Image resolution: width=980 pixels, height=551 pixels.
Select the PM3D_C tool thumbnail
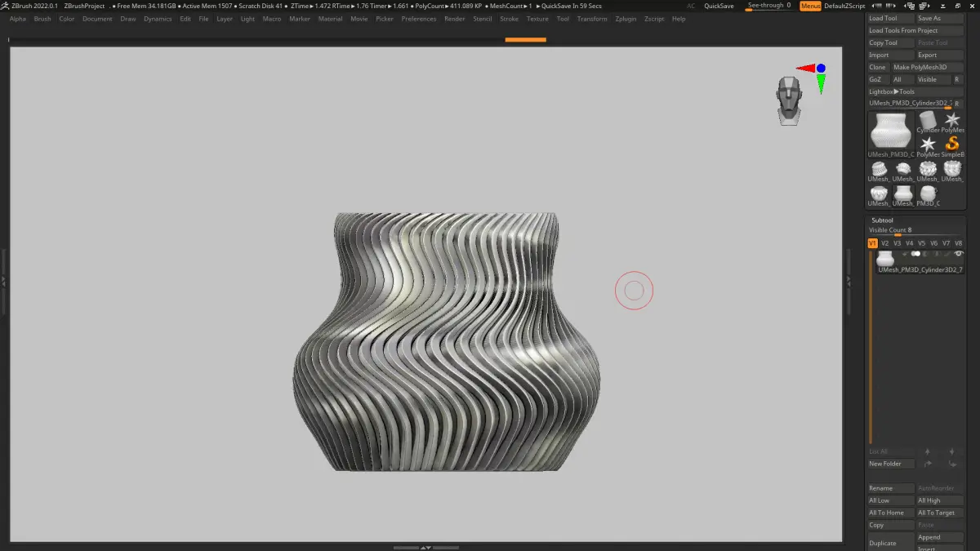927,195
